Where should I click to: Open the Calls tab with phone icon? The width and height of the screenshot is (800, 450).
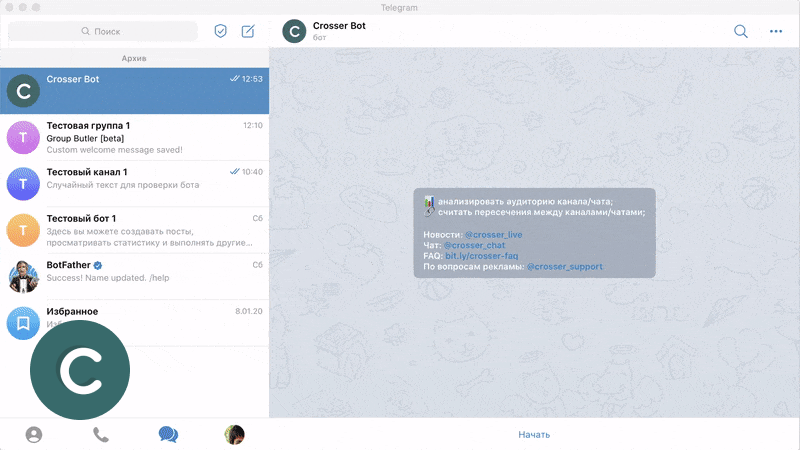[x=101, y=435]
